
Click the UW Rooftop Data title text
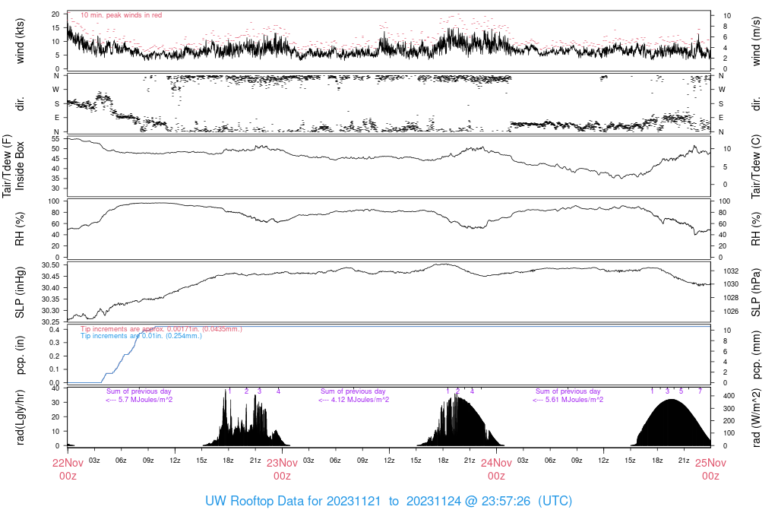click(x=388, y=502)
